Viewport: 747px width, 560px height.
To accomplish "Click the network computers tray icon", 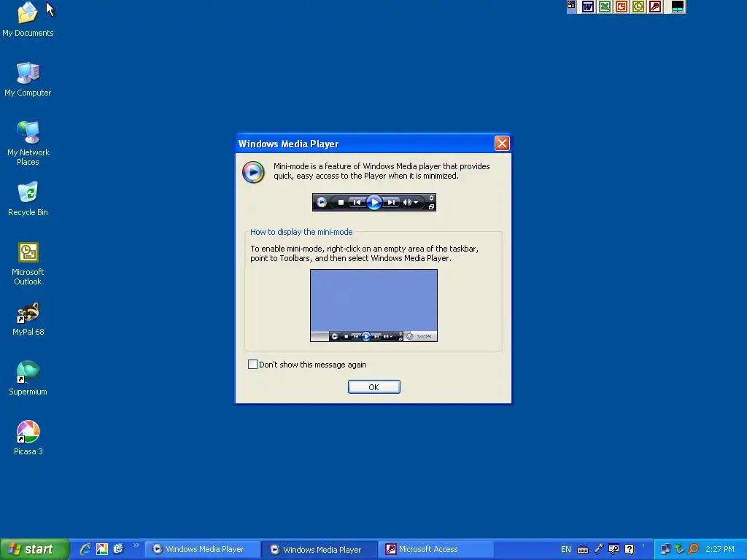I will (665, 549).
